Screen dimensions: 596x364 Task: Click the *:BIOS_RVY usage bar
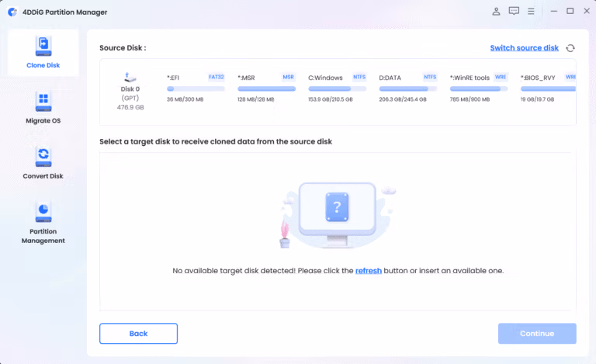coord(548,89)
